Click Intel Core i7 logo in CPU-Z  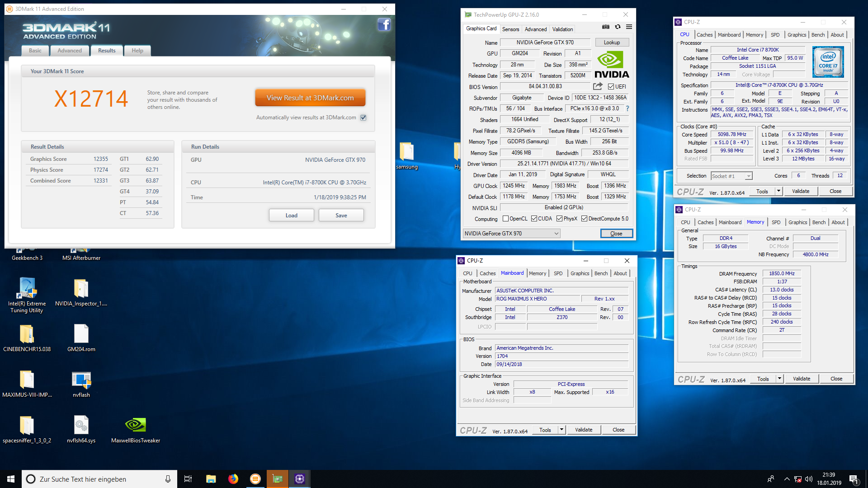coord(828,62)
